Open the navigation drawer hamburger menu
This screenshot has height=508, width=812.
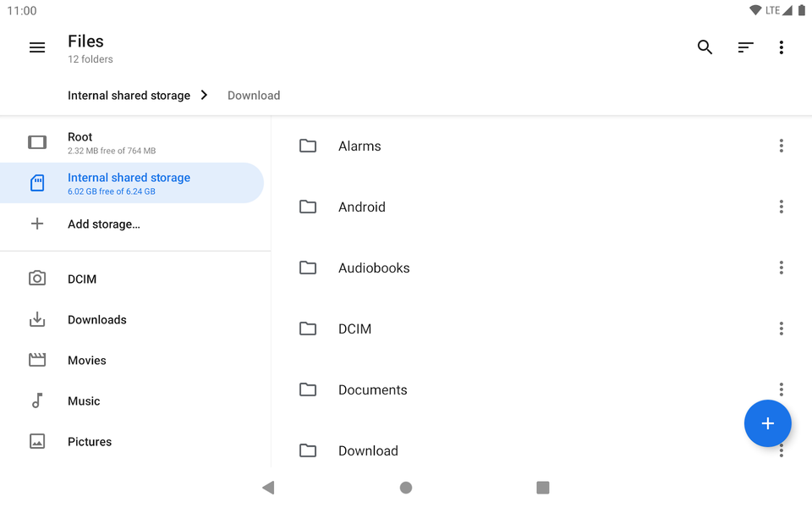(x=37, y=47)
